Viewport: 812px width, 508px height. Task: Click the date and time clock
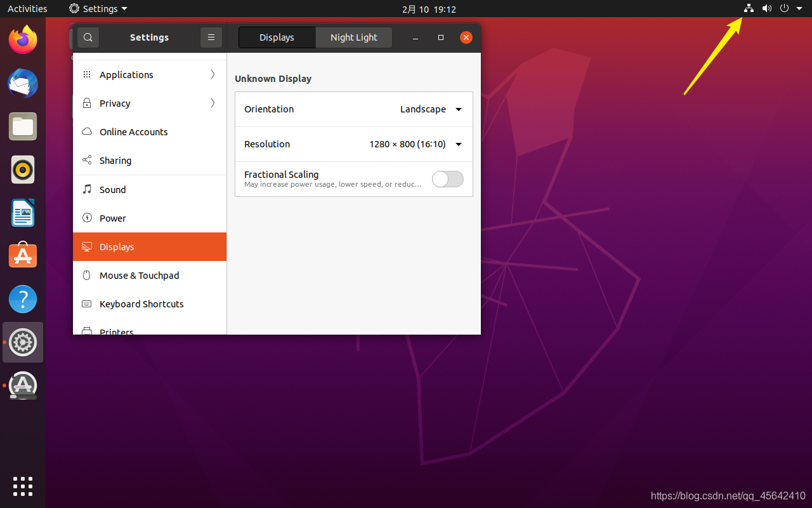pyautogui.click(x=429, y=9)
